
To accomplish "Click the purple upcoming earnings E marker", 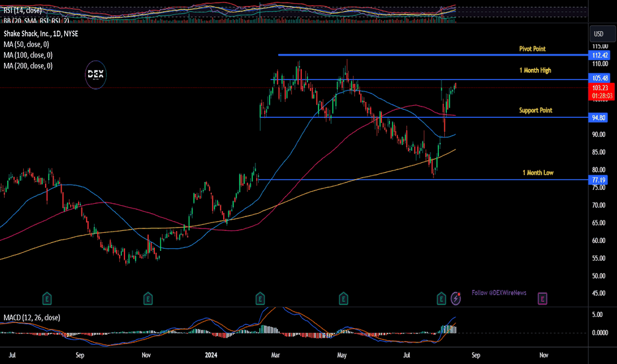I will (x=543, y=298).
